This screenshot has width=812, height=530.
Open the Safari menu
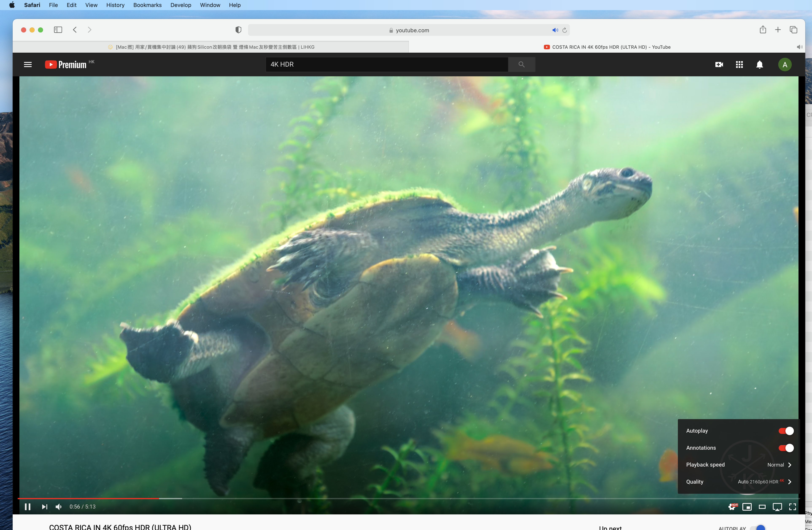[x=32, y=5]
